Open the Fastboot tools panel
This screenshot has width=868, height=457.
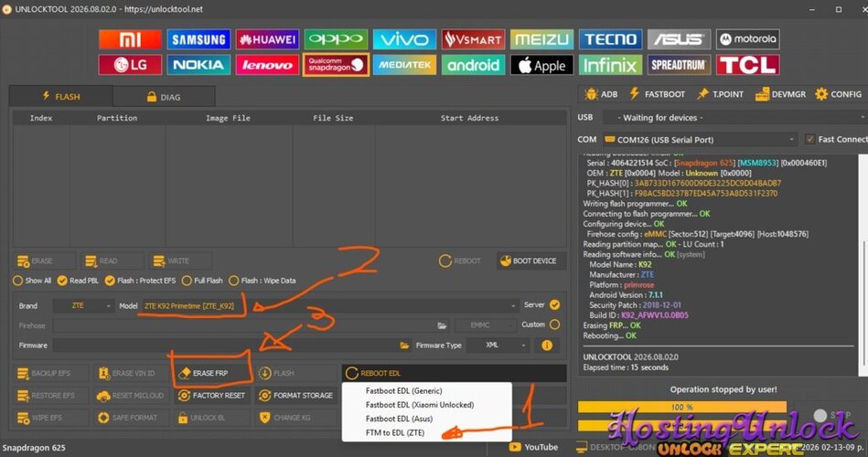(x=657, y=94)
